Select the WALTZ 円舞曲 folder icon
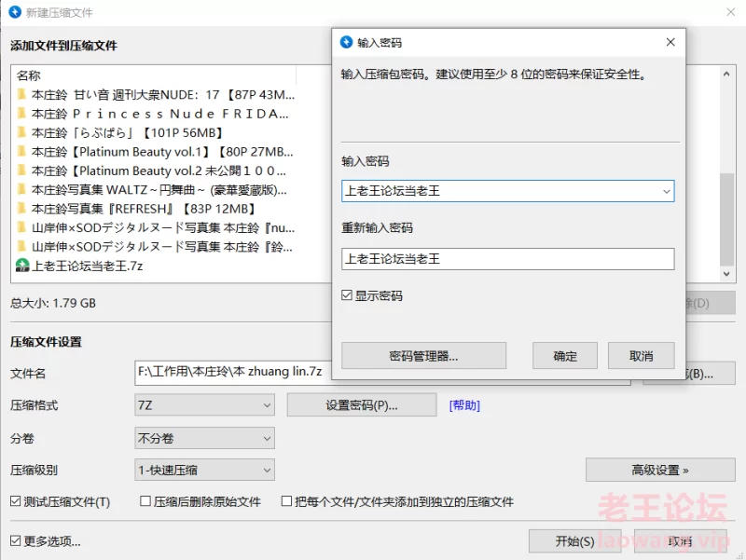 (21, 189)
